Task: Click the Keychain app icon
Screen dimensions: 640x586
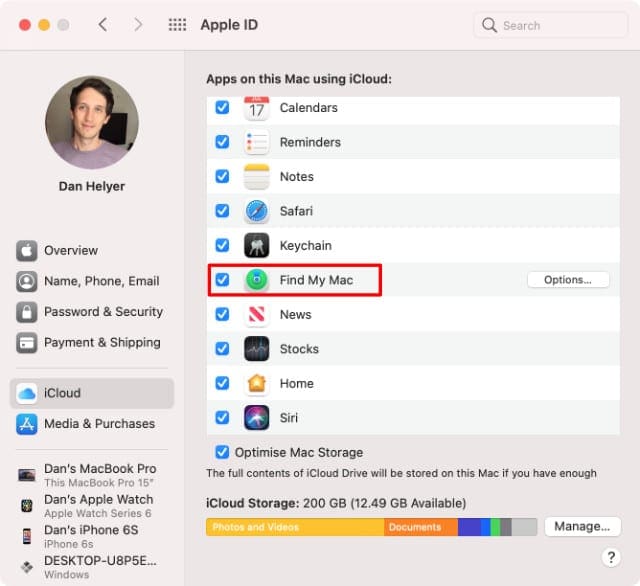Action: [x=256, y=245]
